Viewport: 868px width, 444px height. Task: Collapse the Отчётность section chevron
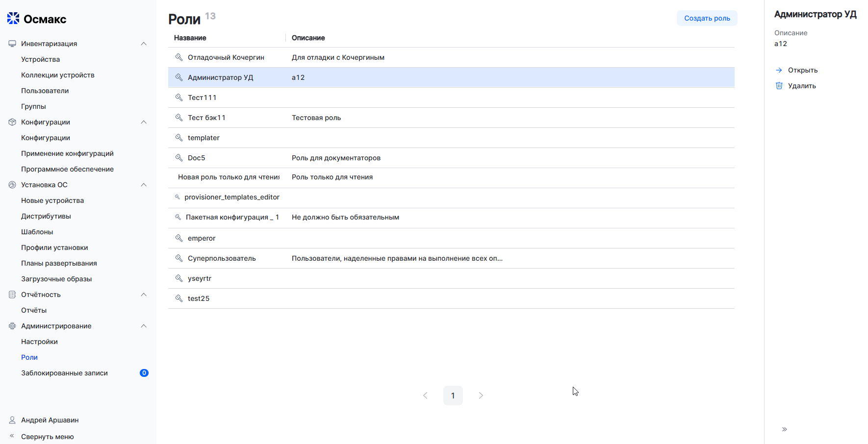point(144,295)
